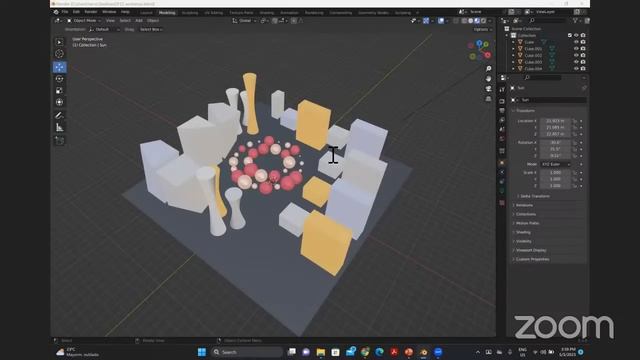
Task: Click the viewport zoom magnifier icon
Action: coord(488,69)
